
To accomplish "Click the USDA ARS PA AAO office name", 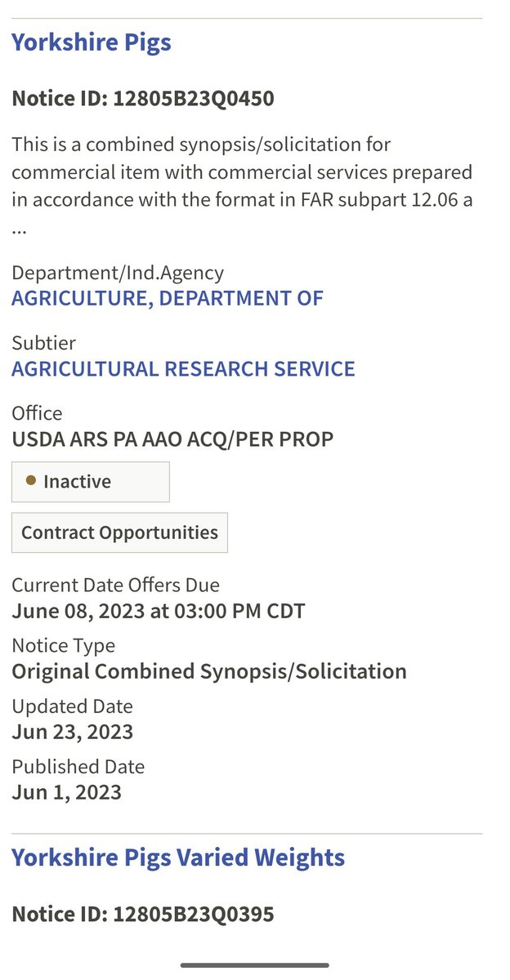I will coord(172,439).
